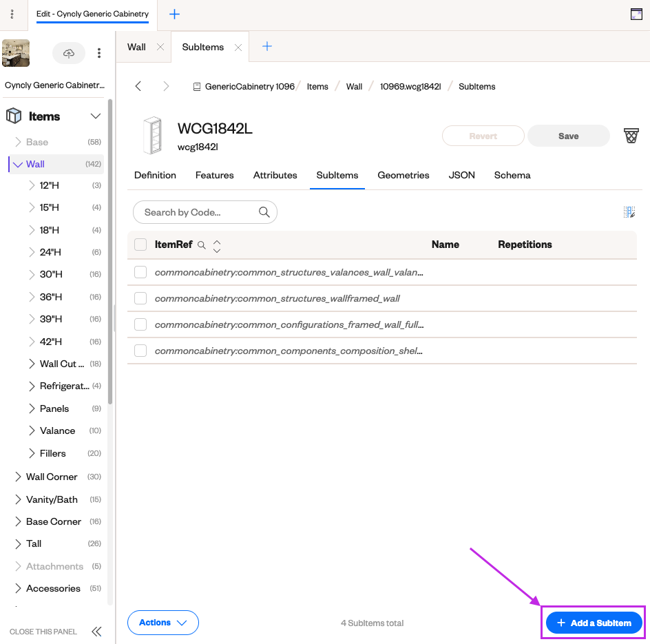
Task: Switch to the Features tab
Action: pyautogui.click(x=214, y=176)
